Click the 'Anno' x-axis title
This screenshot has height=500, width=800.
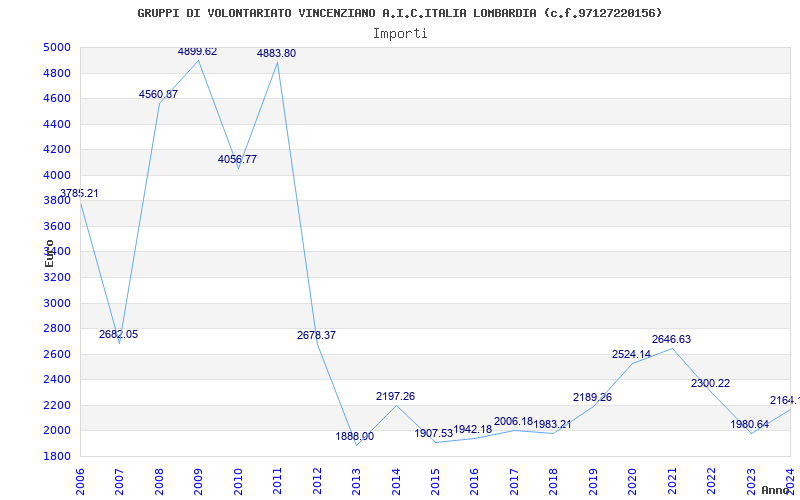pyautogui.click(x=776, y=490)
